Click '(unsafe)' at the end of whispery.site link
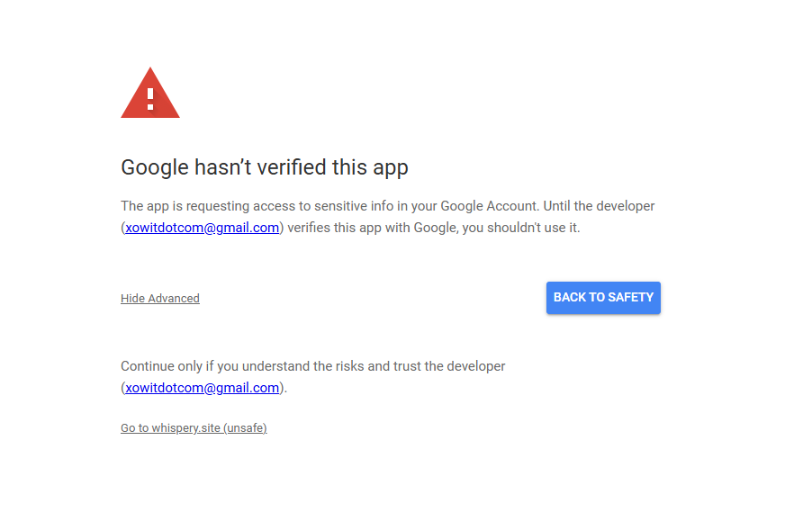812x512 pixels. (x=246, y=428)
